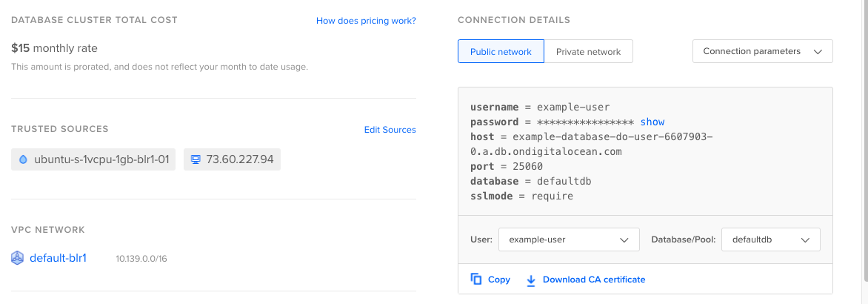Click the username = example-user line
The image size is (868, 304).
540,108
